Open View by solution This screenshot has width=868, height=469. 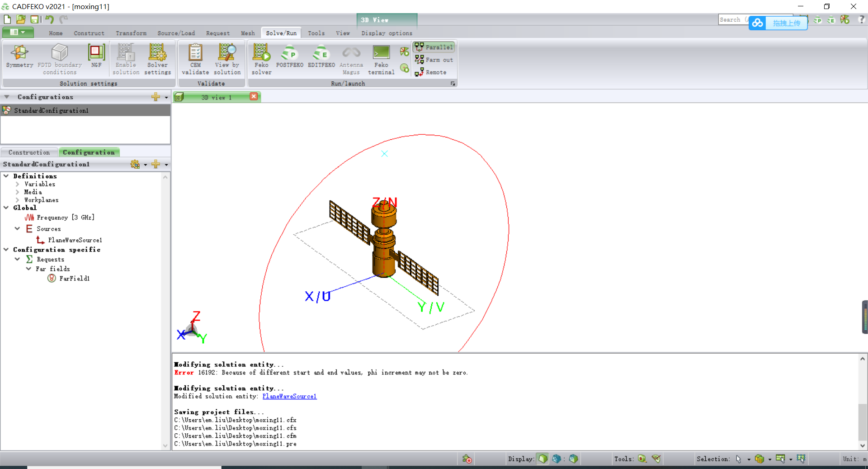[227, 59]
